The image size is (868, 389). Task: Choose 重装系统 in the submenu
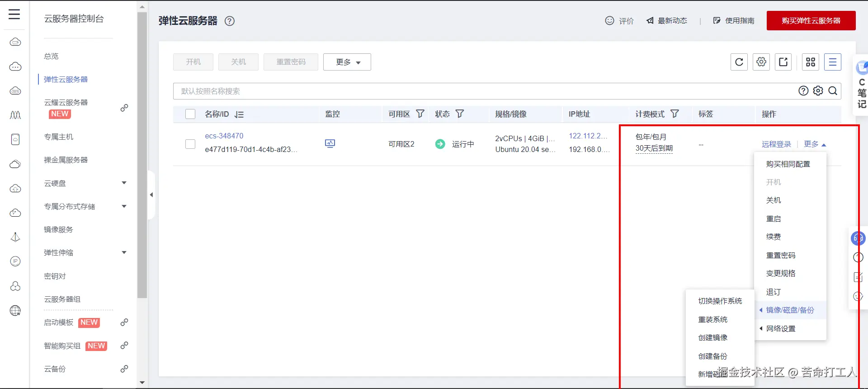(x=713, y=320)
